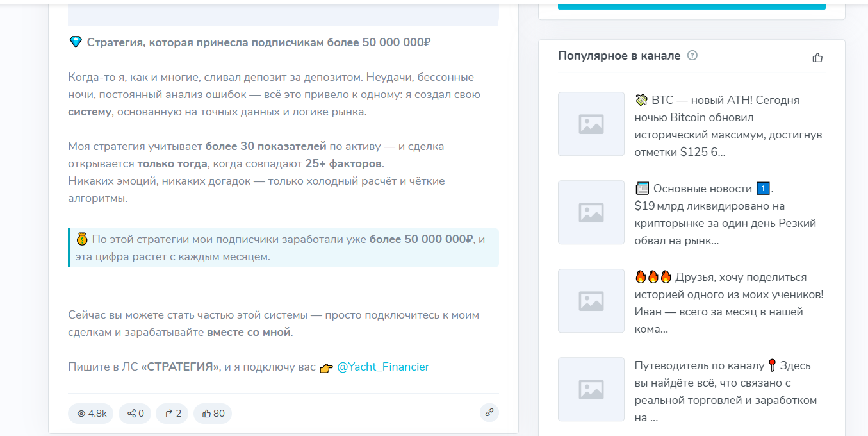This screenshot has height=436, width=868.
Task: Click the thumbs-up icon in the sidebar header
Action: click(817, 57)
